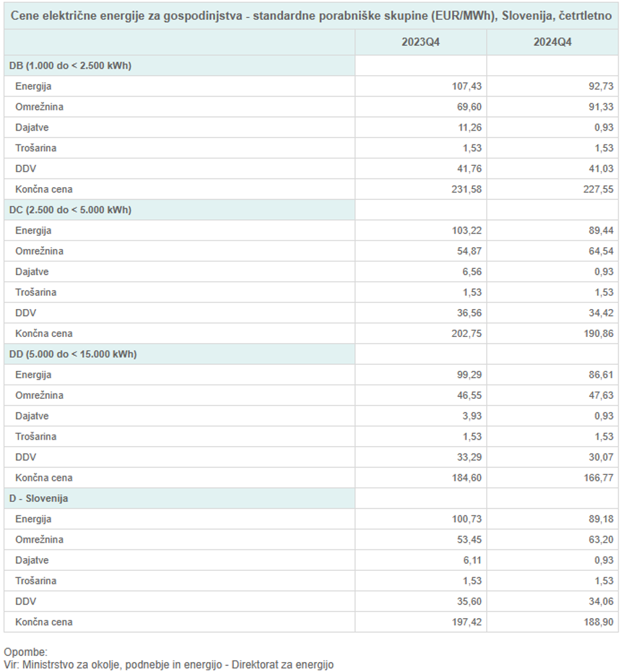The width and height of the screenshot is (626, 672).
Task: Click the 231,58 Končna cena cell
Action: pyautogui.click(x=466, y=189)
